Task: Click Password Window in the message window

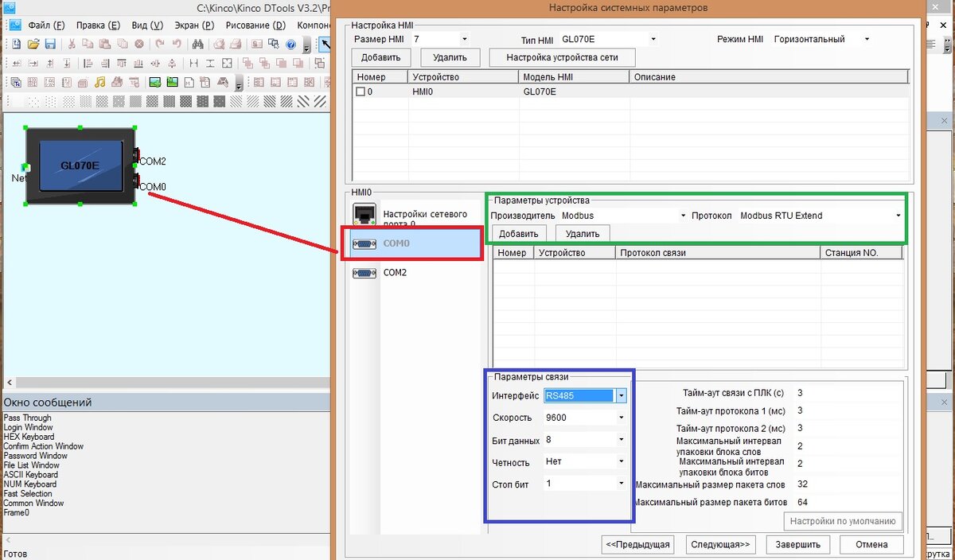Action: [x=35, y=456]
